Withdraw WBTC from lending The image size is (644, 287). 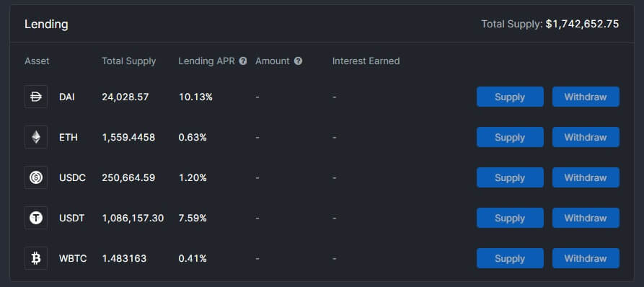pos(586,258)
